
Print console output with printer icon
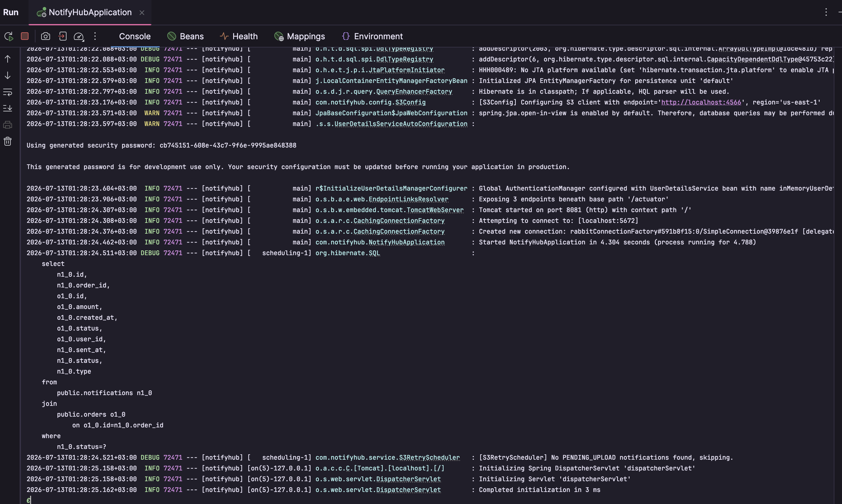(x=8, y=125)
